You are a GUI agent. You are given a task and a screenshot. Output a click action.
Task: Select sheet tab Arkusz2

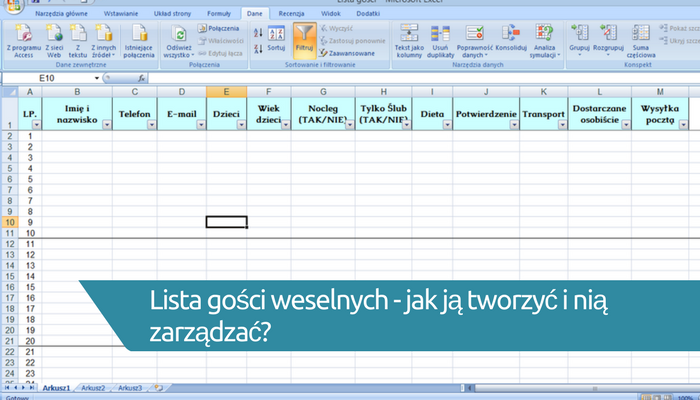pyautogui.click(x=93, y=388)
